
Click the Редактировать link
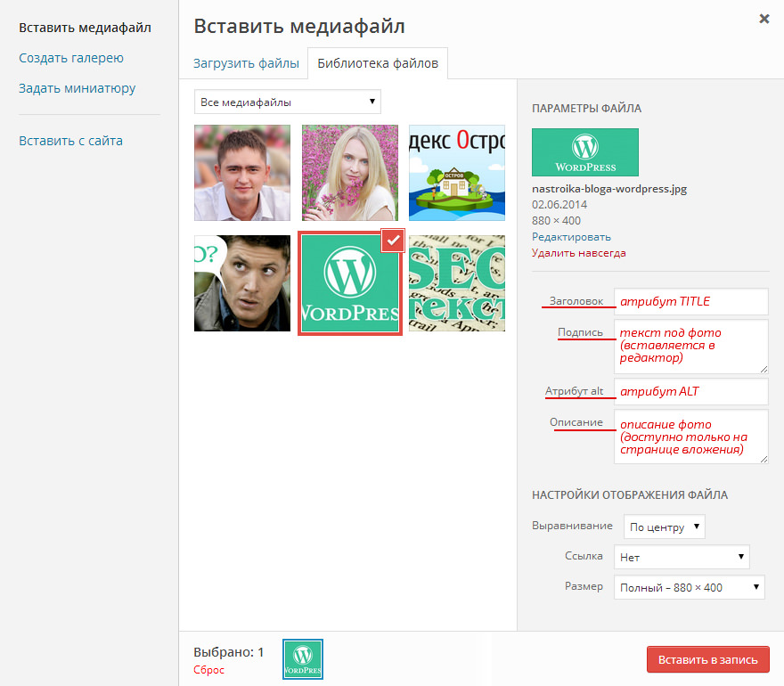[571, 237]
